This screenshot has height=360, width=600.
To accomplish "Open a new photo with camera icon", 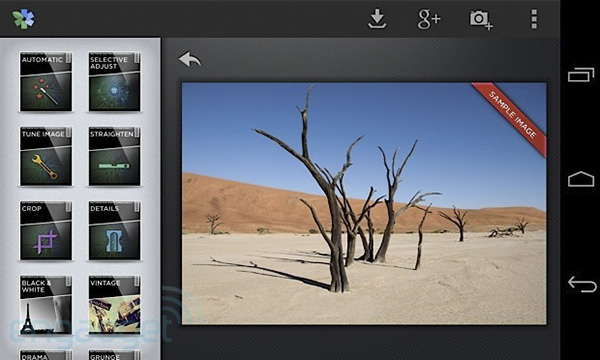I will point(481,20).
